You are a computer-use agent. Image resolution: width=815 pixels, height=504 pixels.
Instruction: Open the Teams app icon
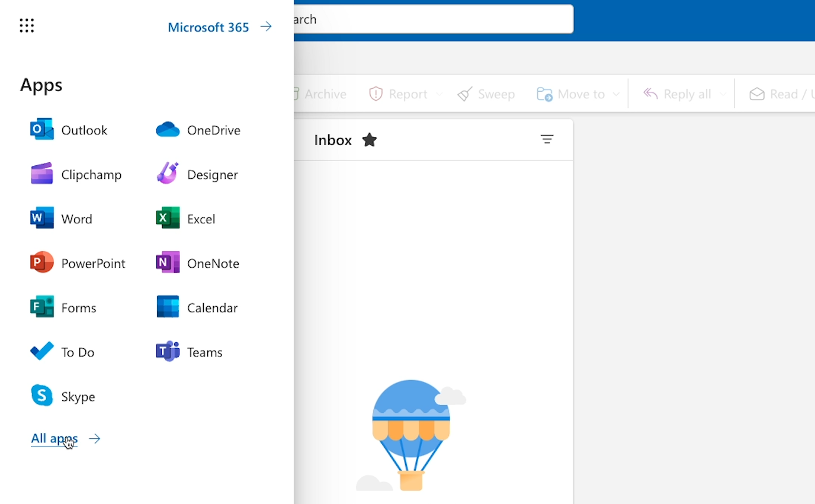[x=168, y=352]
